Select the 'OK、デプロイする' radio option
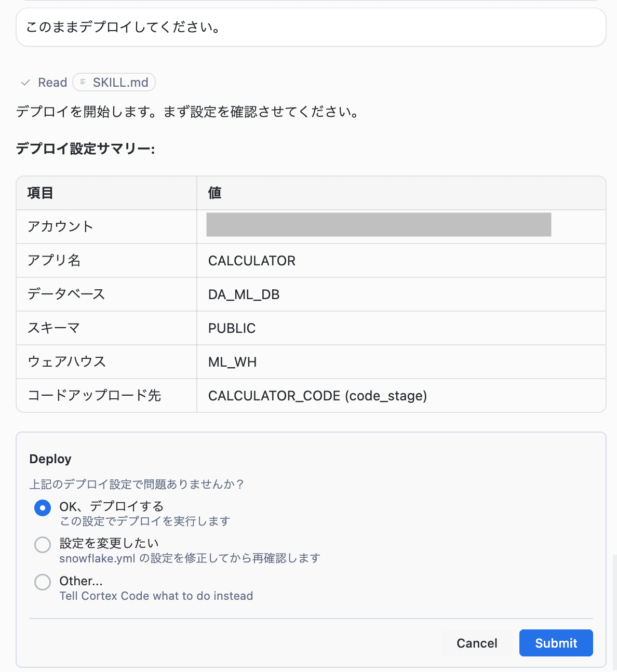Screen dimensions: 617x672 tap(43, 507)
